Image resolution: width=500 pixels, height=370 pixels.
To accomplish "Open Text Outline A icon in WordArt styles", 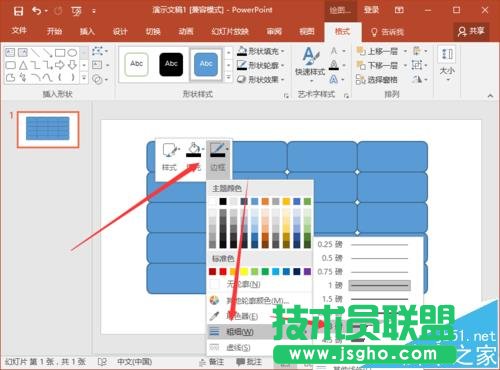I will (334, 65).
